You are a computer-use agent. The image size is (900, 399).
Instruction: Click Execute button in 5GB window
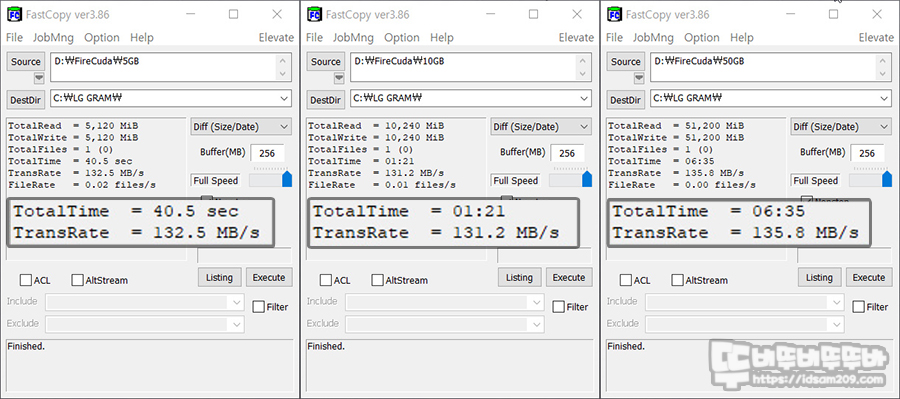(269, 278)
